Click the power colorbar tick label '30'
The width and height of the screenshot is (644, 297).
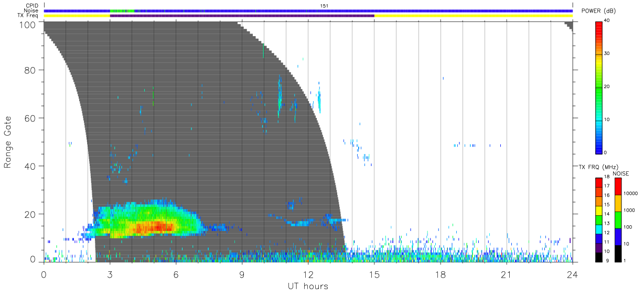click(x=607, y=53)
